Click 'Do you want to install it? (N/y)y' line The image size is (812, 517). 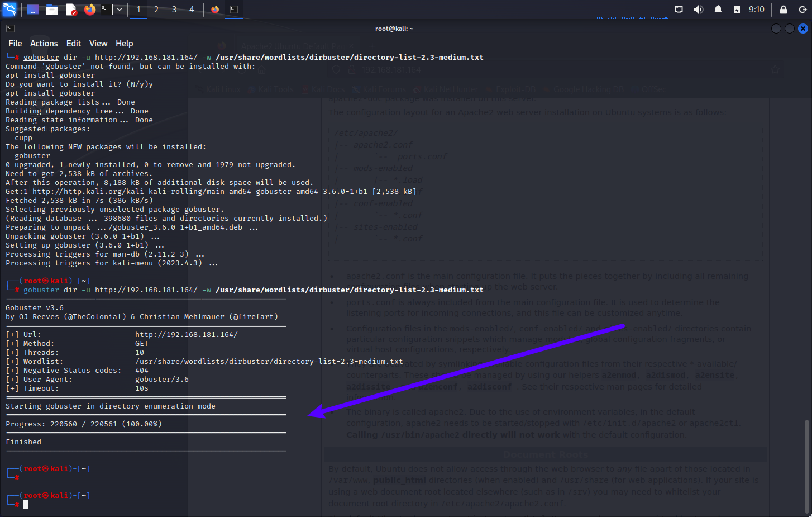tap(79, 84)
